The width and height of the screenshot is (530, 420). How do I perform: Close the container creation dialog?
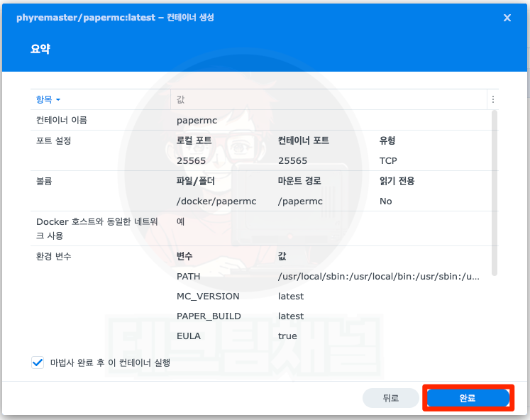tap(507, 18)
